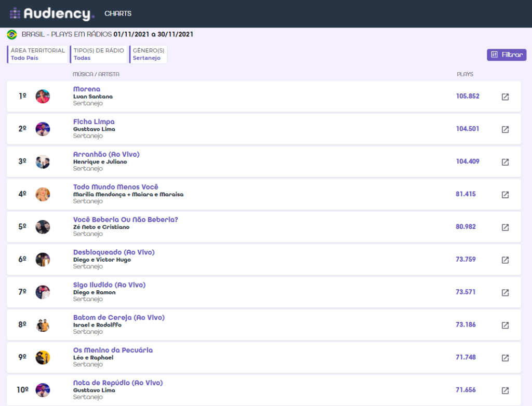
Task: Click artist name Henrique e Juliano
Action: click(x=100, y=162)
